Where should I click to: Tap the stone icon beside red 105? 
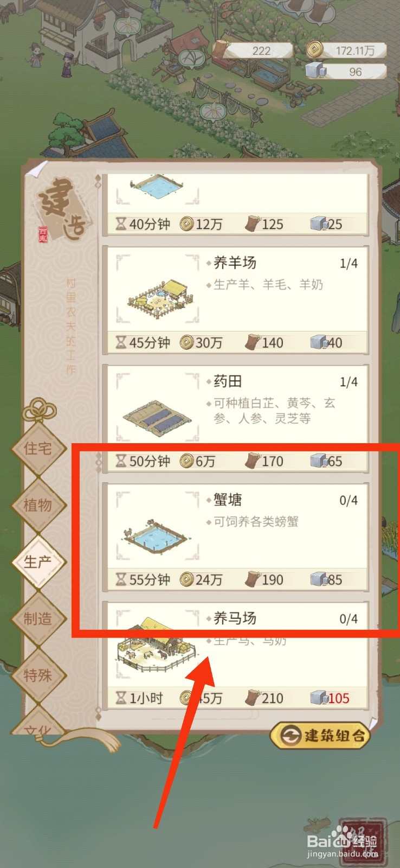(318, 698)
